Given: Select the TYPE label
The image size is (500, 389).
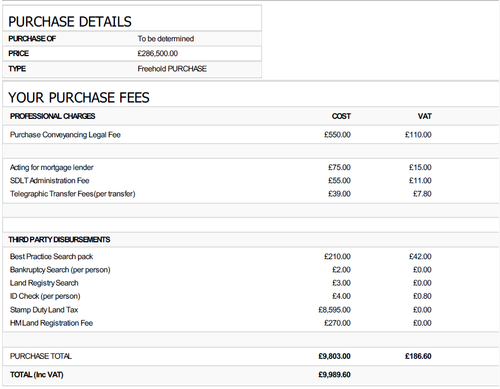Looking at the screenshot, I should coord(17,69).
